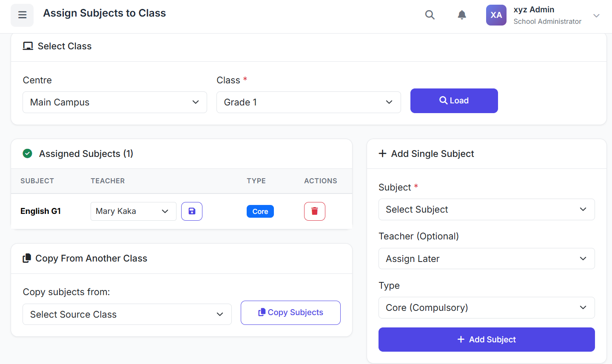Click the XA user avatar
The image size is (612, 364).
[x=496, y=15]
